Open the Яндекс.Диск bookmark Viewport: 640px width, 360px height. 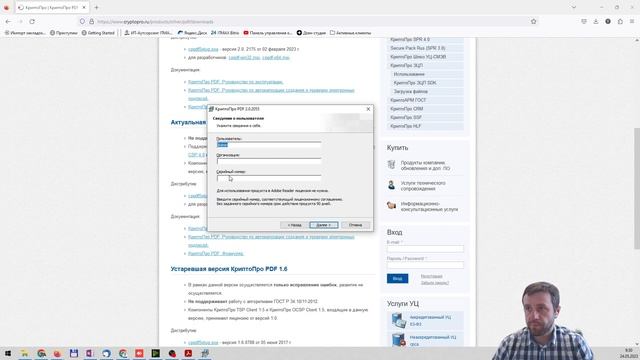[x=192, y=33]
